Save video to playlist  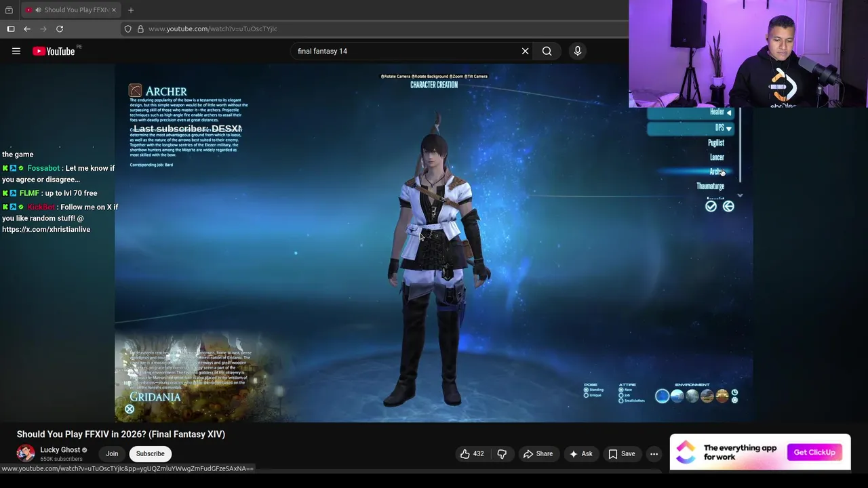pos(621,453)
